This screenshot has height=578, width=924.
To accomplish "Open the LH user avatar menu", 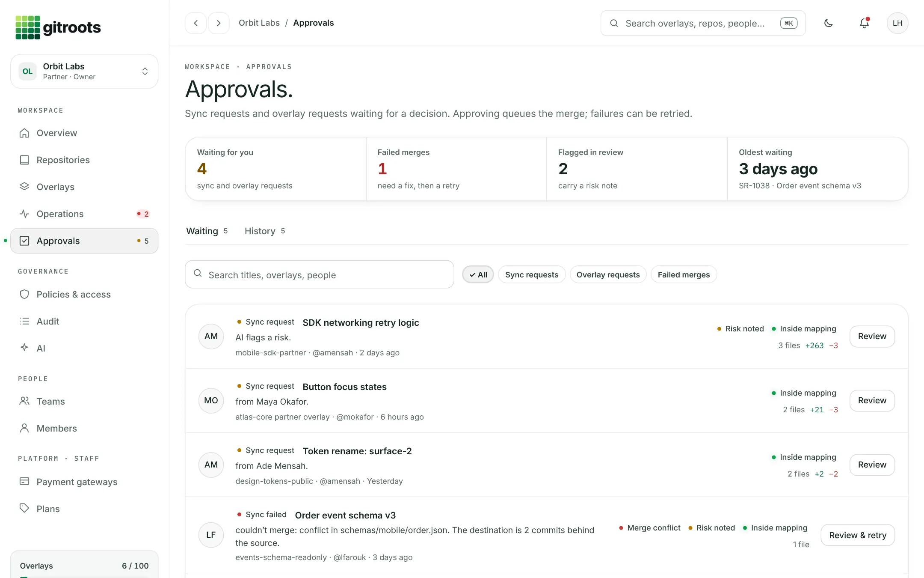I will point(897,23).
